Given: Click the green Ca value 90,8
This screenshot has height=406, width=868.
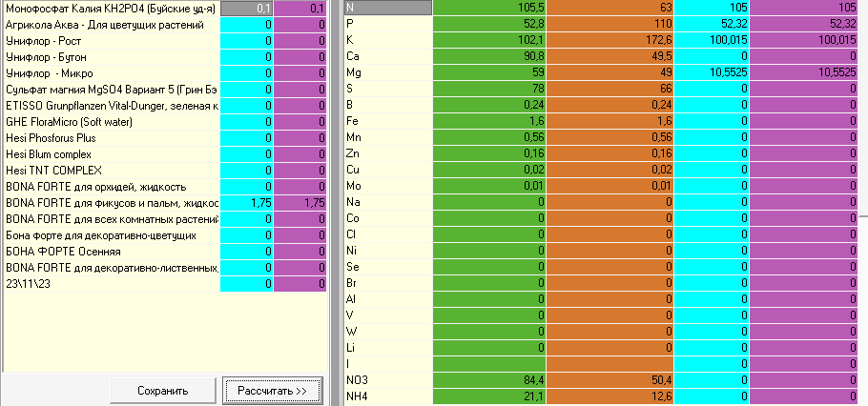Looking at the screenshot, I should (x=489, y=56).
